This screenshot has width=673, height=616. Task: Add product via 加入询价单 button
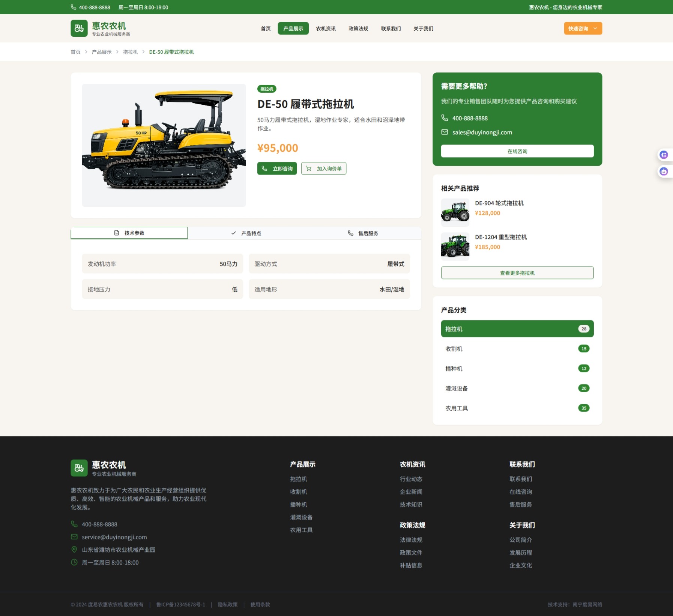(x=323, y=169)
